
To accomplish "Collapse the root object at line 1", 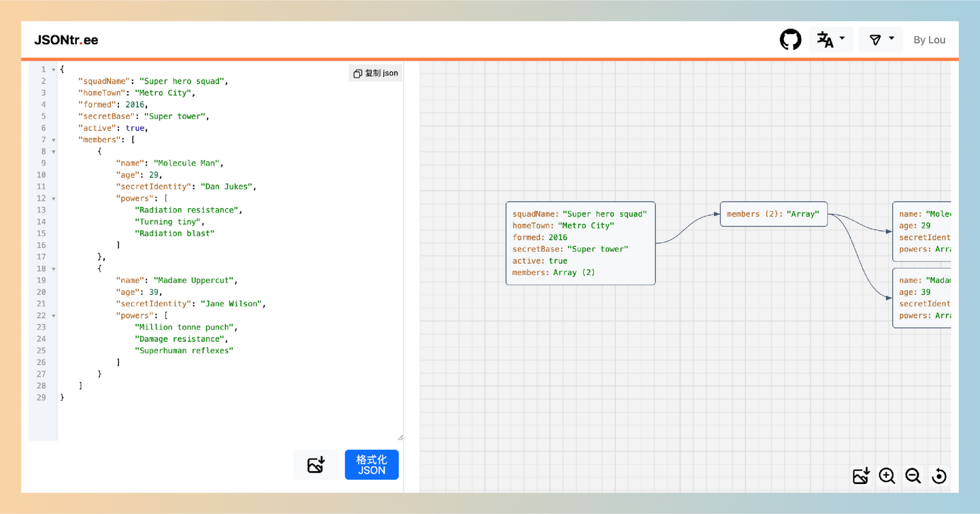I will click(53, 69).
